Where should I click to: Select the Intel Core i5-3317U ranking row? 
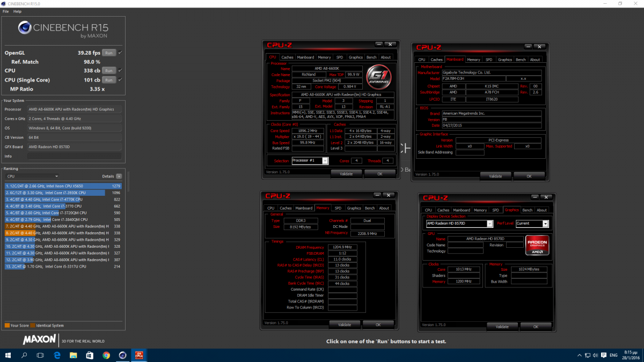coord(63,266)
